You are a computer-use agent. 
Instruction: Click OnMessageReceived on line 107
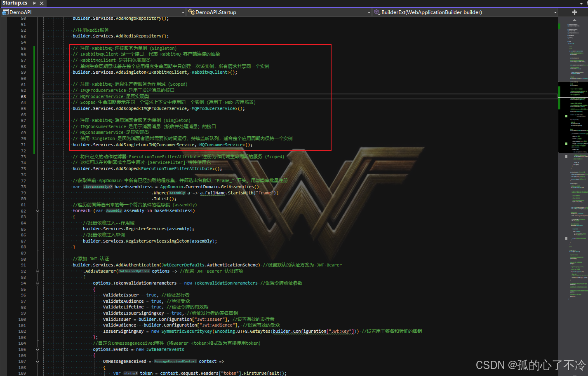pos(125,362)
